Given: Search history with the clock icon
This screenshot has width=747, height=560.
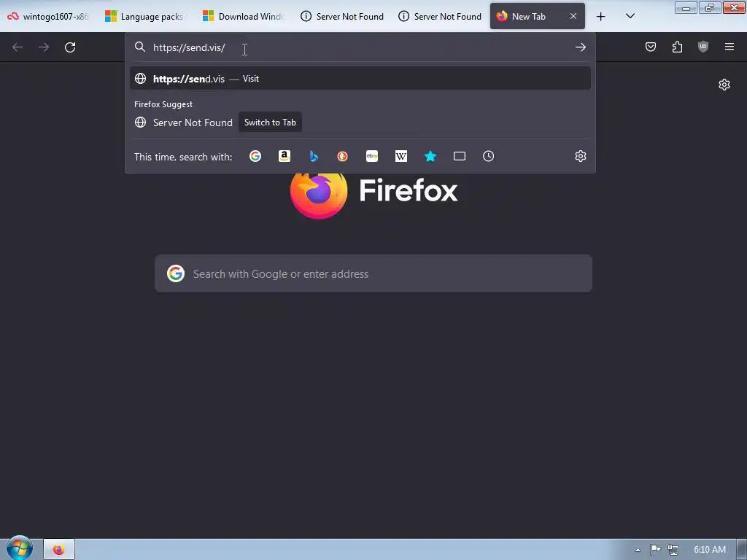Looking at the screenshot, I should coord(488,156).
